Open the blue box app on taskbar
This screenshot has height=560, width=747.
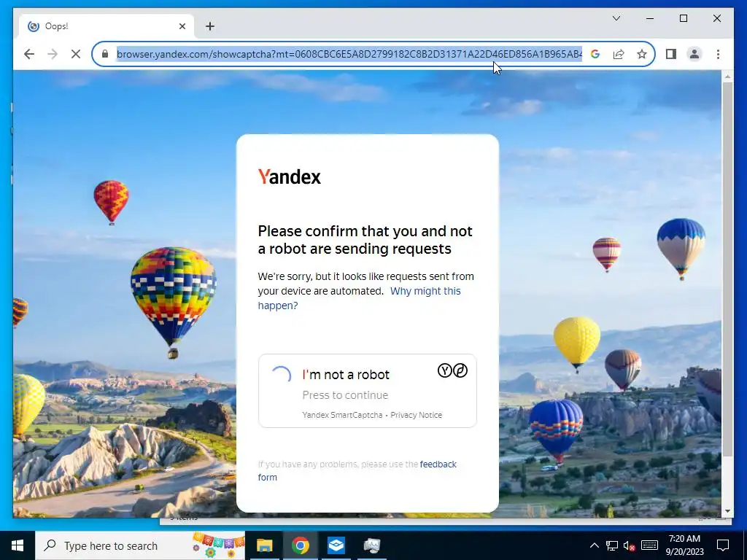coord(336,545)
